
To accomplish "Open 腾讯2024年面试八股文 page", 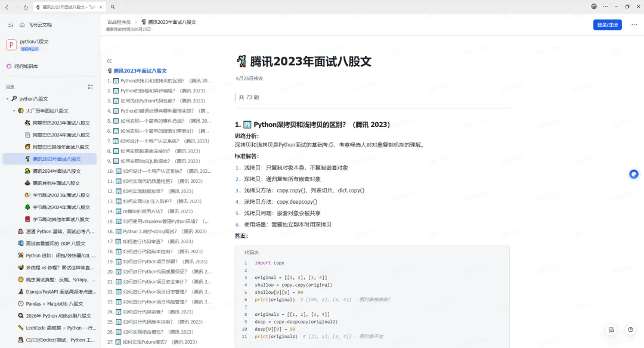I will pos(57,170).
